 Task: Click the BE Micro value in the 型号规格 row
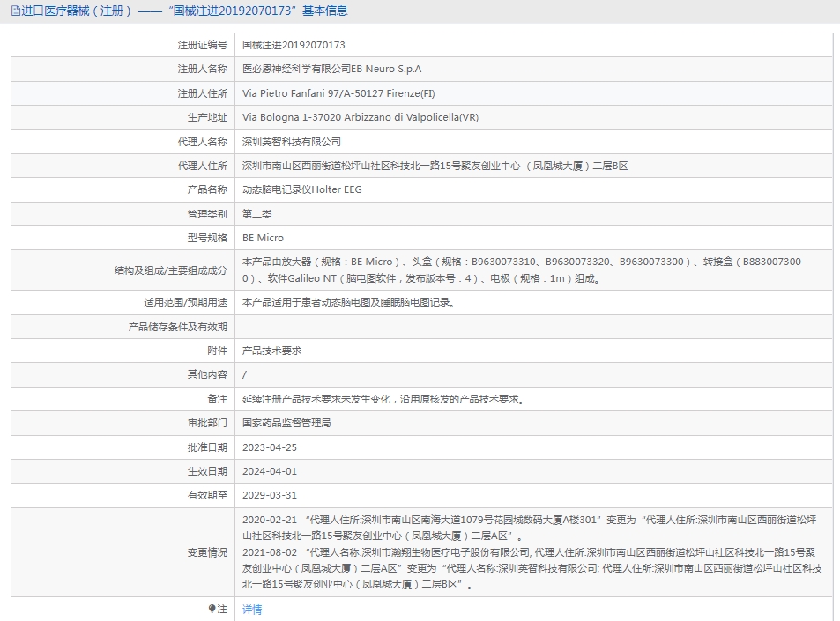(x=263, y=238)
